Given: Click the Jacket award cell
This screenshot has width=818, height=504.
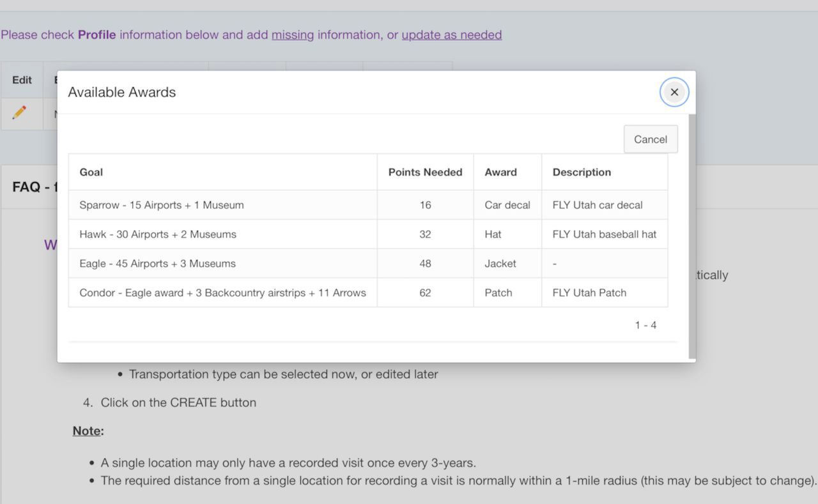Looking at the screenshot, I should tap(500, 264).
